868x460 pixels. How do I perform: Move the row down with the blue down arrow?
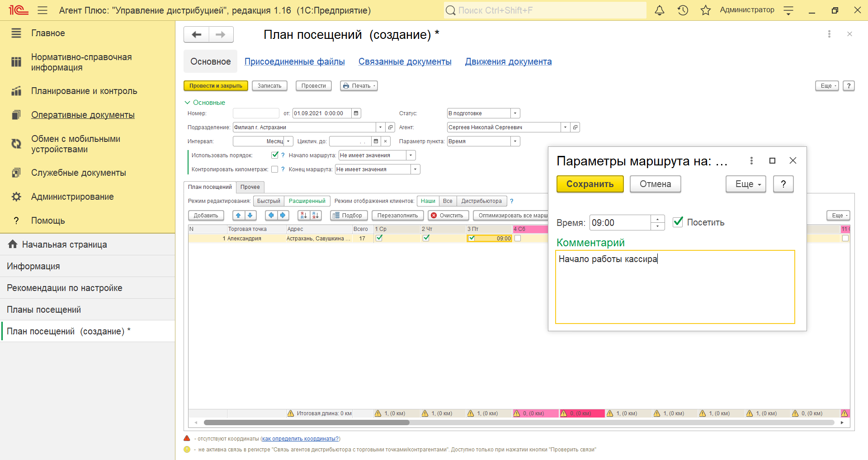point(250,216)
